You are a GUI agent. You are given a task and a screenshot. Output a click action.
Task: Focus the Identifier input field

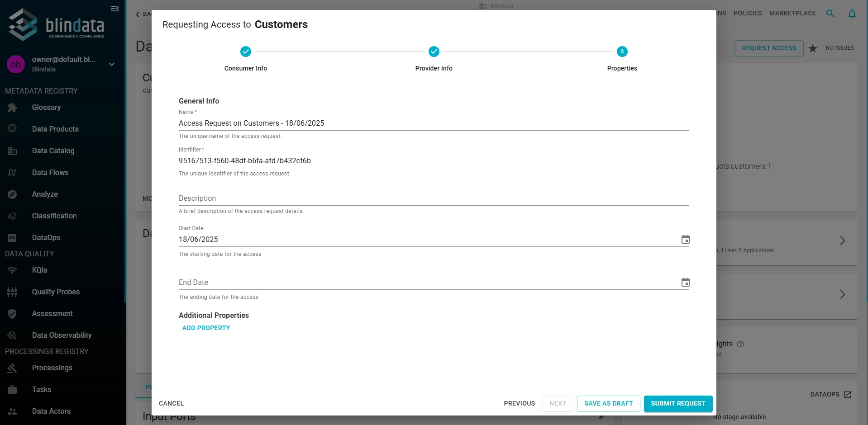(x=434, y=161)
